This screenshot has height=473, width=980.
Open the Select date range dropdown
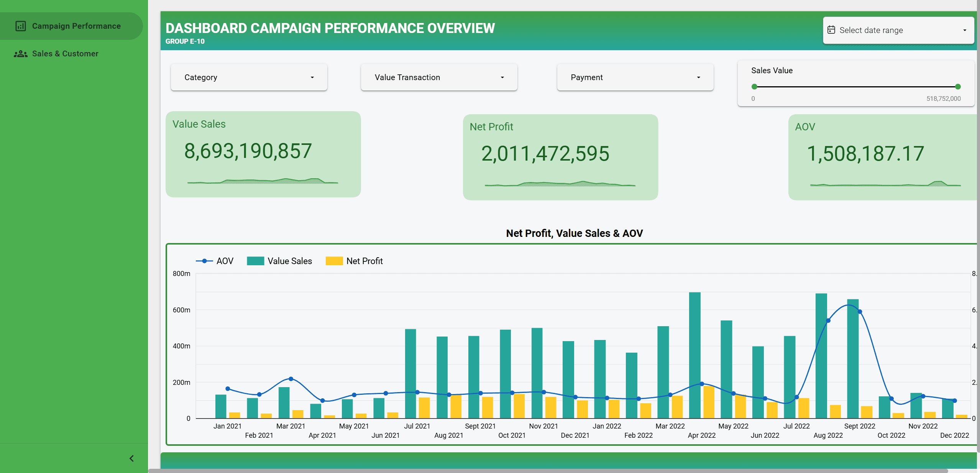pyautogui.click(x=898, y=30)
